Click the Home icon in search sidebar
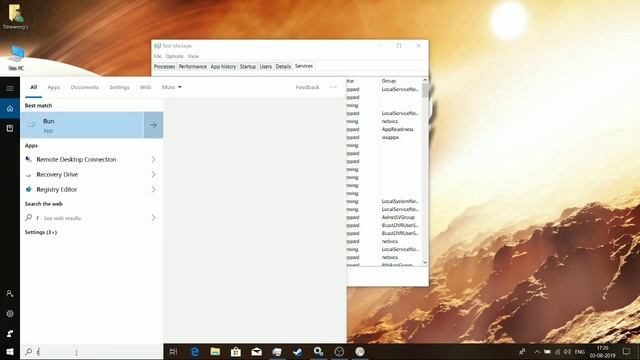The height and width of the screenshot is (360, 640). [x=10, y=109]
